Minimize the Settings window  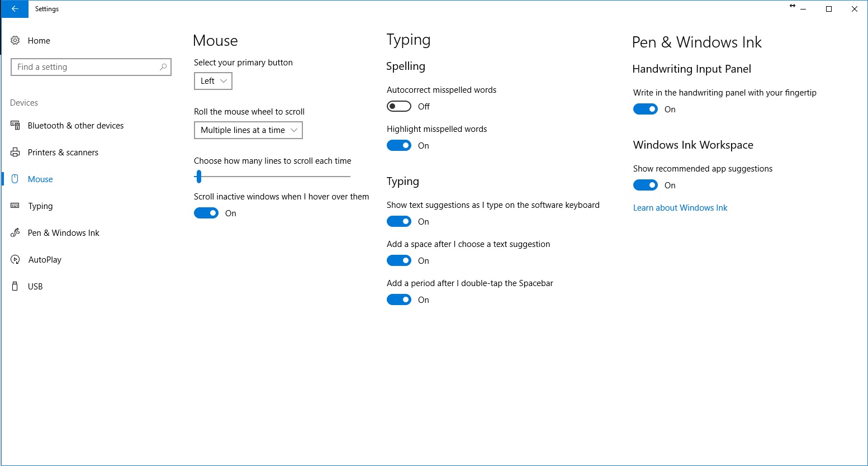[x=803, y=9]
